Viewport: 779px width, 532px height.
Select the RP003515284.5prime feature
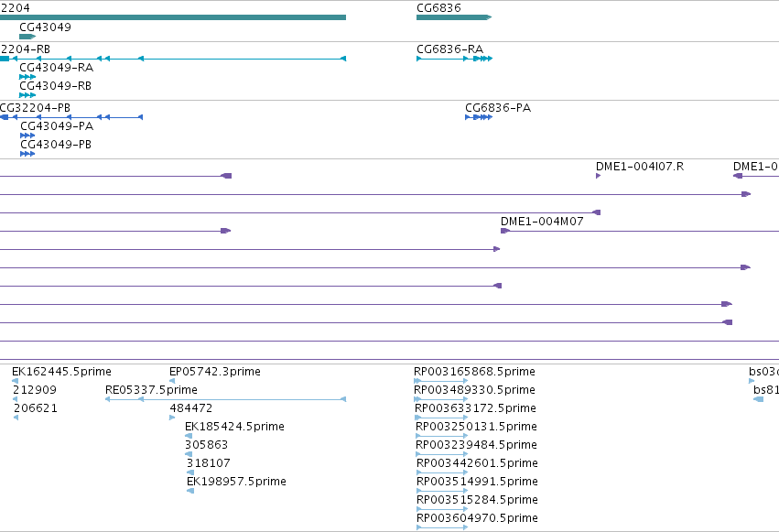coord(441,509)
